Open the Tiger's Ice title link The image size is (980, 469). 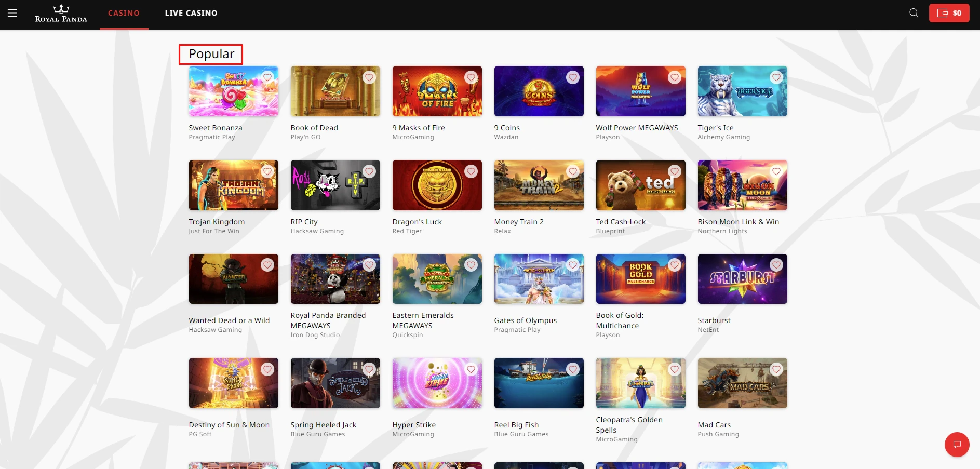716,128
